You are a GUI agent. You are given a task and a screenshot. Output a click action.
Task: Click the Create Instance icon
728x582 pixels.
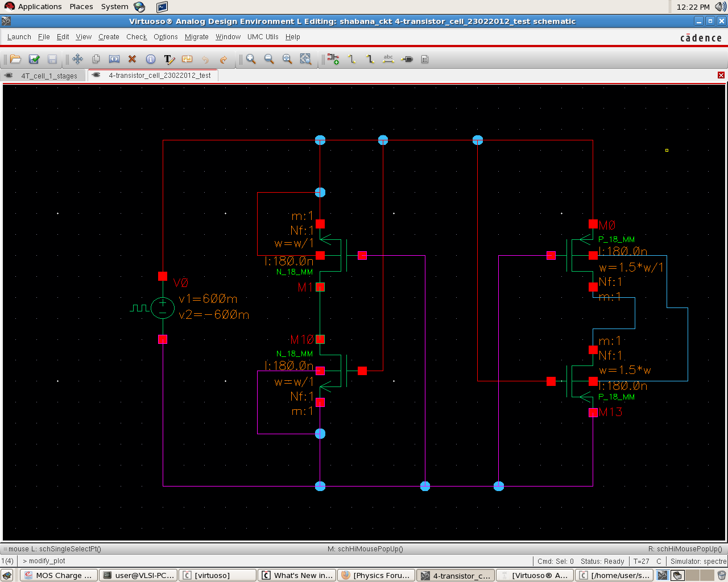(x=333, y=59)
